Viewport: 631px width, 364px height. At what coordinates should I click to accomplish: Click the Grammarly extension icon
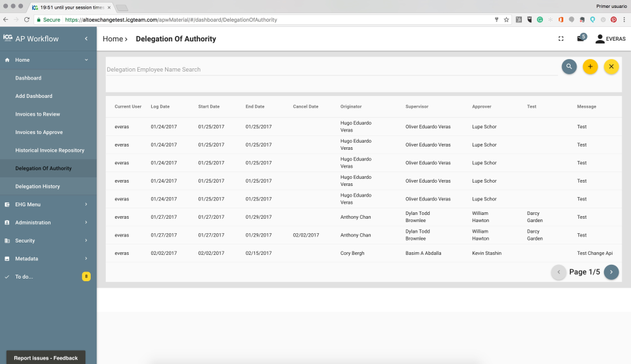click(x=540, y=19)
